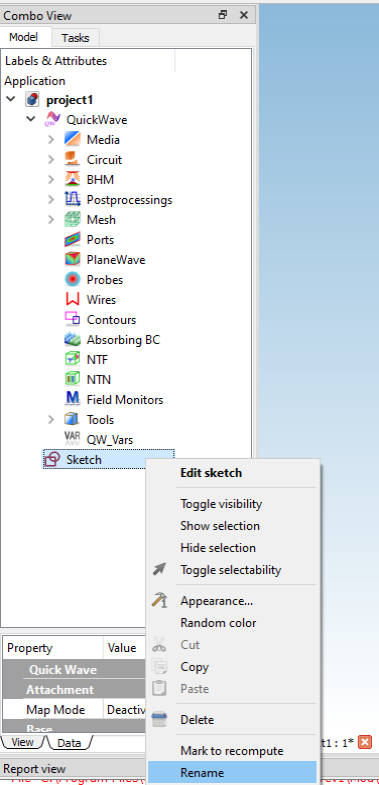Switch to the Data property tab
Screen dimensions: 379x785
click(x=69, y=743)
